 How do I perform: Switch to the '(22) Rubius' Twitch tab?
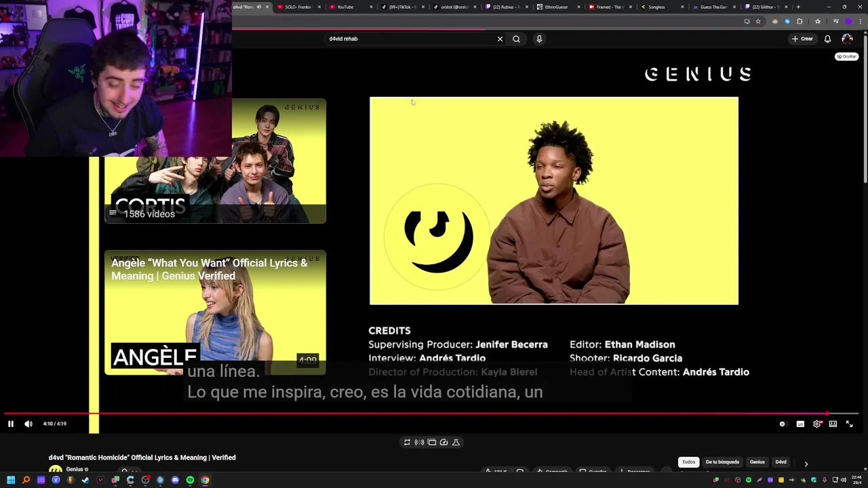[x=507, y=7]
